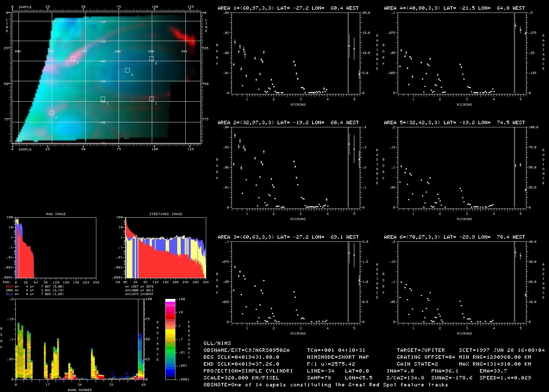This screenshot has height=392, width=549.
Task: Click the BAND NUMBER axis label
Action: tap(80, 390)
